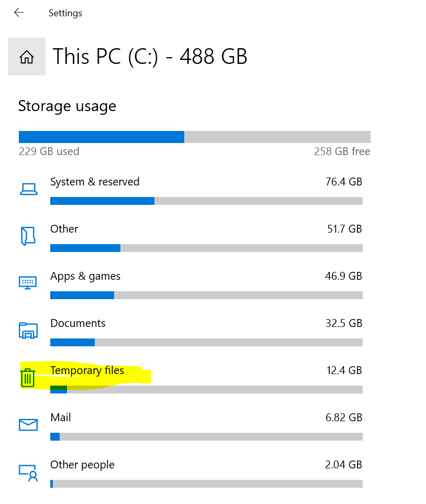The image size is (426, 504).
Task: Open Mail storage usage details
Action: click(61, 418)
